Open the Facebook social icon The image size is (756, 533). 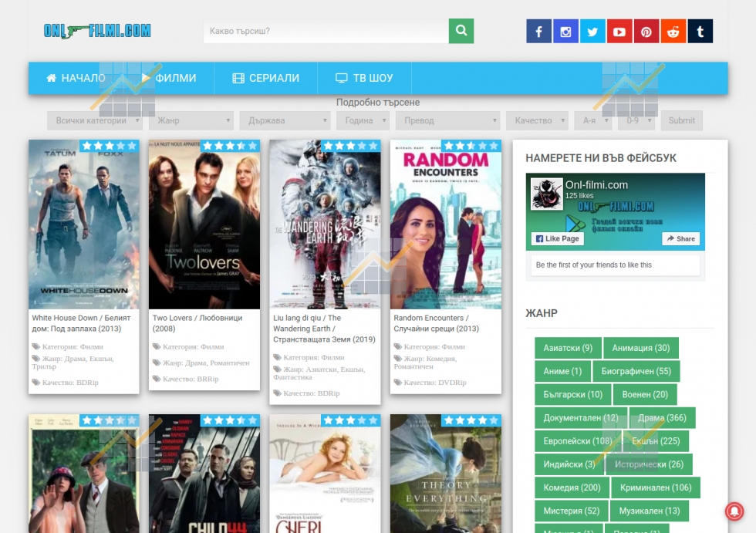click(x=538, y=32)
